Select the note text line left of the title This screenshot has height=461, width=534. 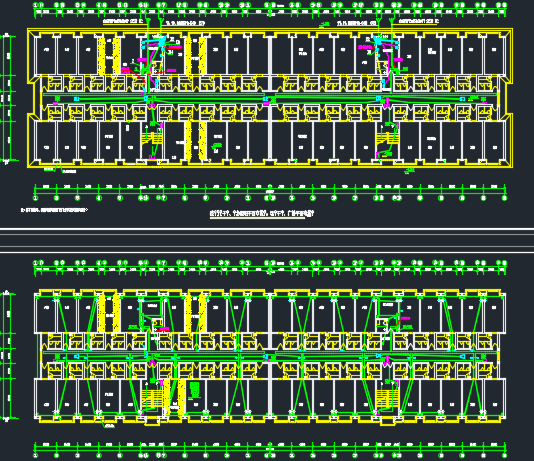(x=54, y=210)
